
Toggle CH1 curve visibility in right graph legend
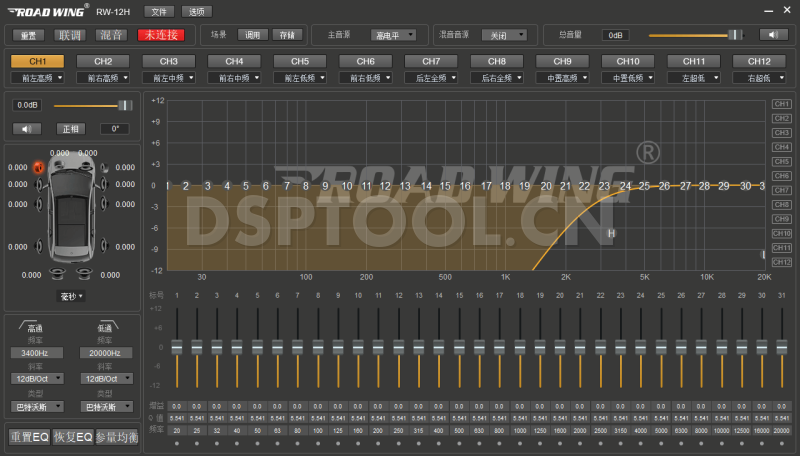[x=781, y=104]
